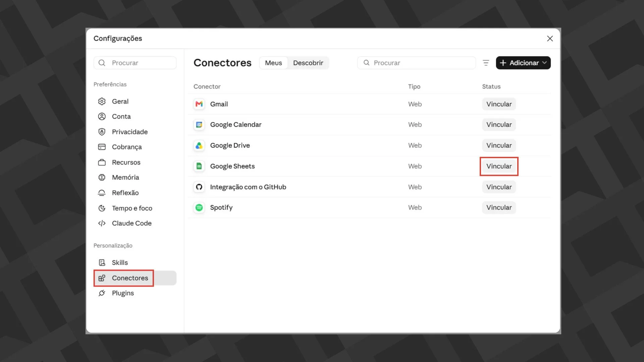Click the Google Sheets icon
The height and width of the screenshot is (362, 644).
199,166
